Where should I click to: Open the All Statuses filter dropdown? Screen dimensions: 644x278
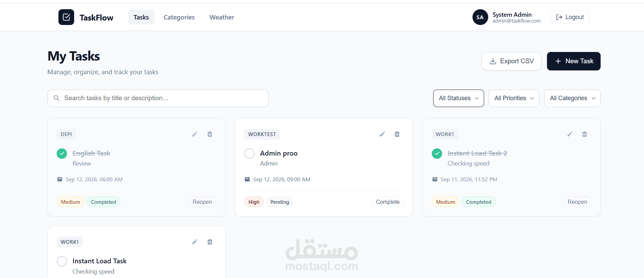point(458,98)
